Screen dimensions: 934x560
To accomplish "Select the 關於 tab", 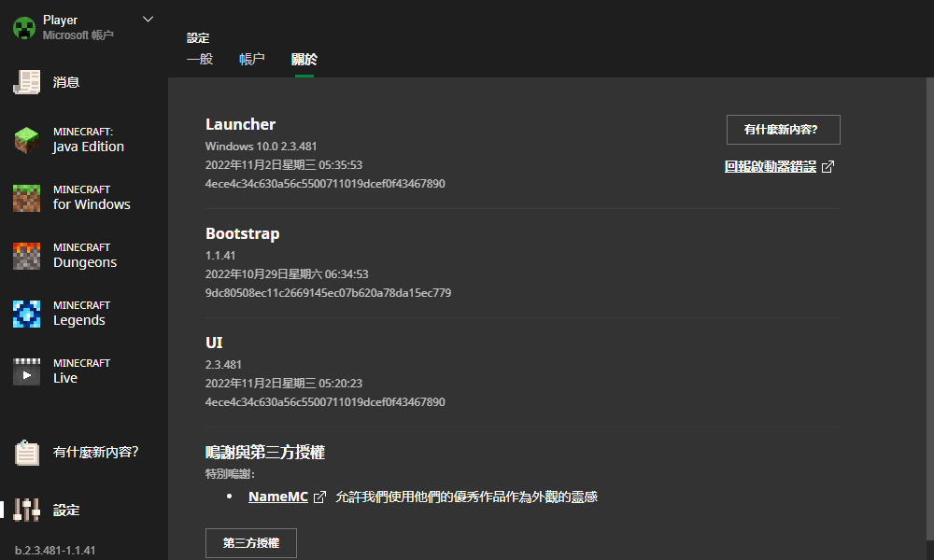I will point(304,59).
